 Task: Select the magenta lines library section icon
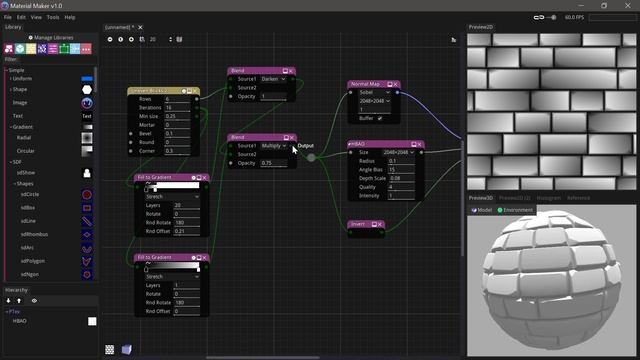[x=53, y=49]
